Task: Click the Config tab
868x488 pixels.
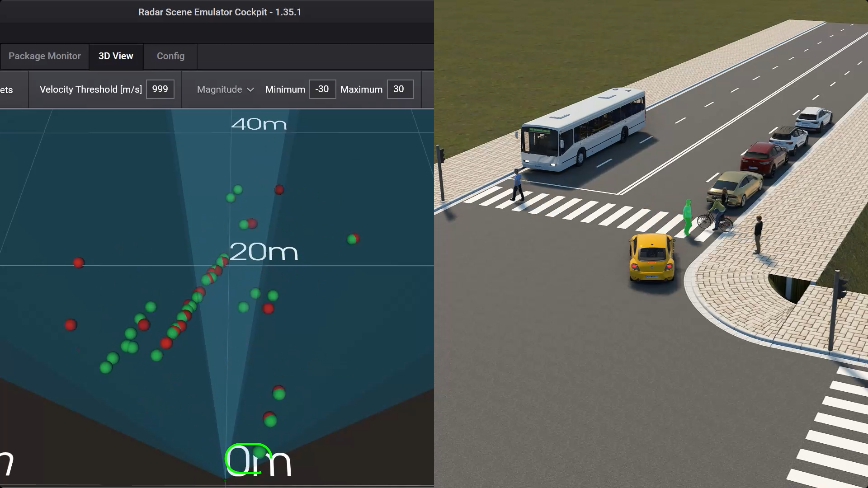Action: (x=170, y=56)
